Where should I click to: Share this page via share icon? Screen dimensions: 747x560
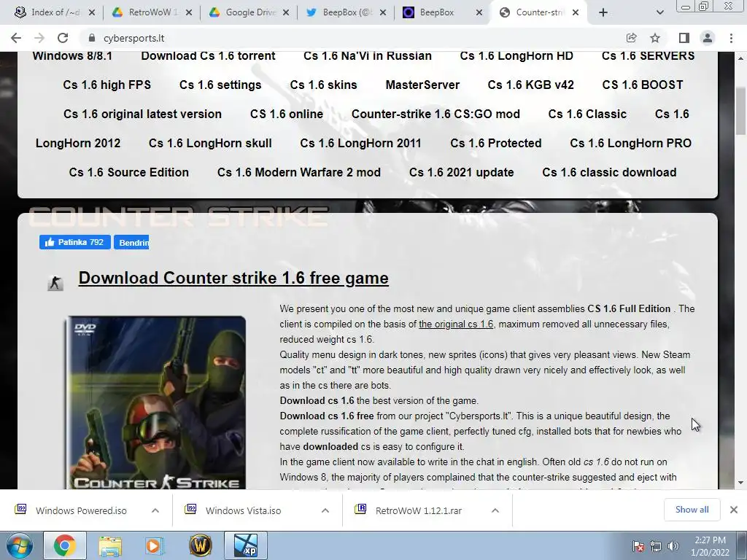[632, 38]
